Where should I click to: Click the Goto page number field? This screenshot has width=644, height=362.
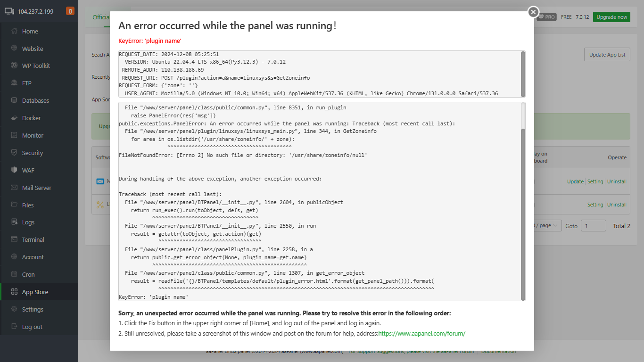click(x=593, y=226)
